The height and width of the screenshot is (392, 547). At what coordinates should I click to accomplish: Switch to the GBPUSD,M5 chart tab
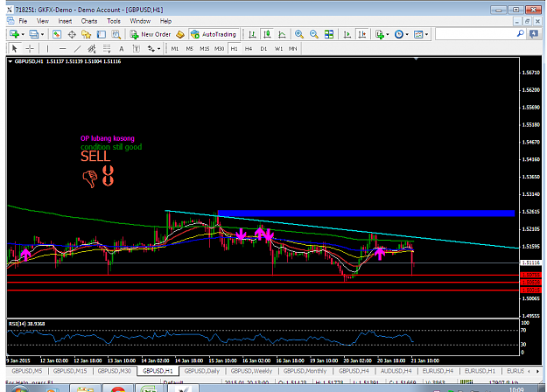click(27, 371)
